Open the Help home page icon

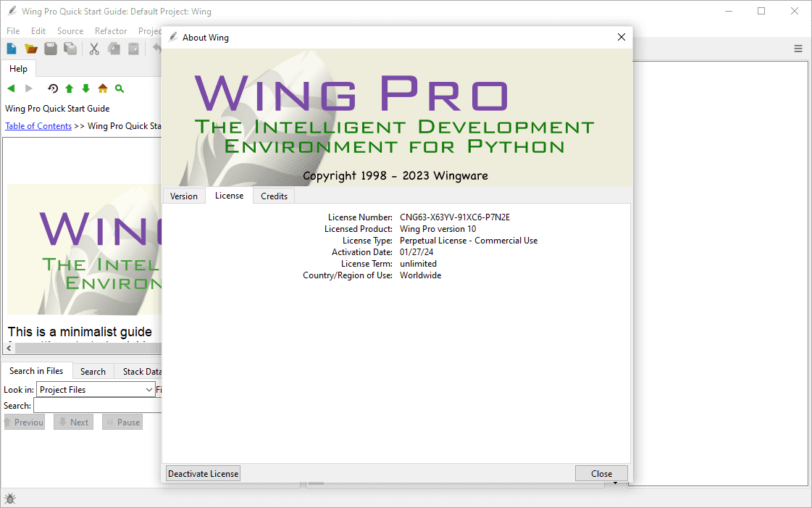(103, 88)
